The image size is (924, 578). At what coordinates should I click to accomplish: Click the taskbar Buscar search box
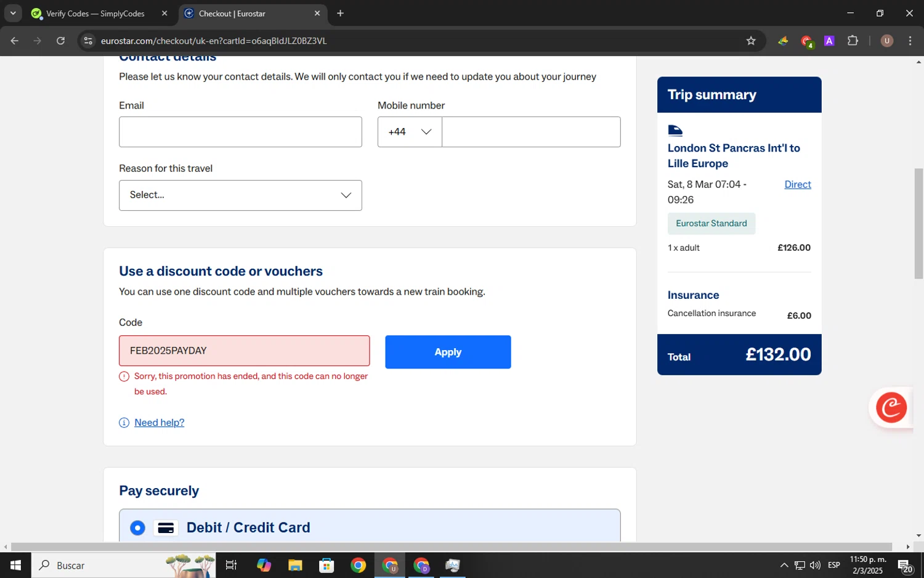tap(123, 565)
